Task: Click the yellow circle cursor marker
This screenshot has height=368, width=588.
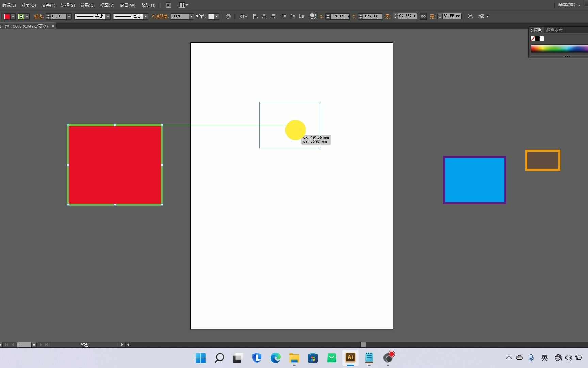Action: tap(295, 130)
